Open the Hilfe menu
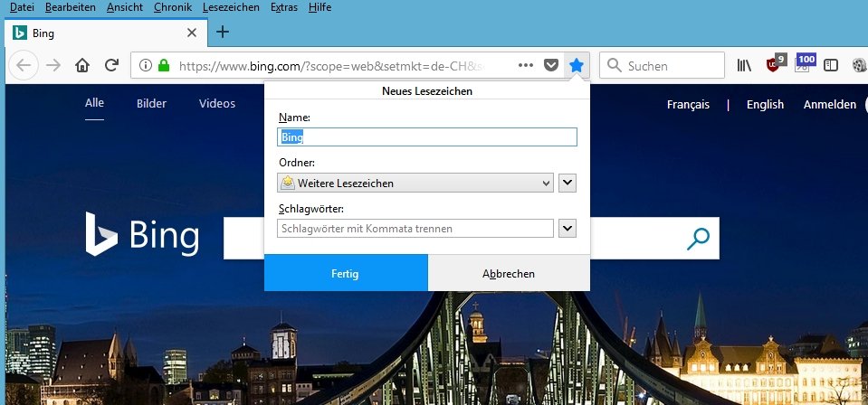Viewport: 868px width, 405px height. 320,7
